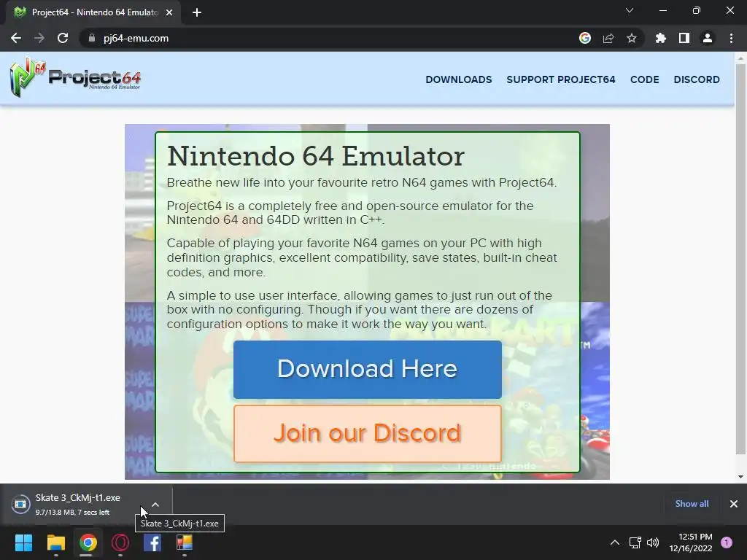Click the scroll down arrow
Screen dimensions: 747x560
coord(740,477)
